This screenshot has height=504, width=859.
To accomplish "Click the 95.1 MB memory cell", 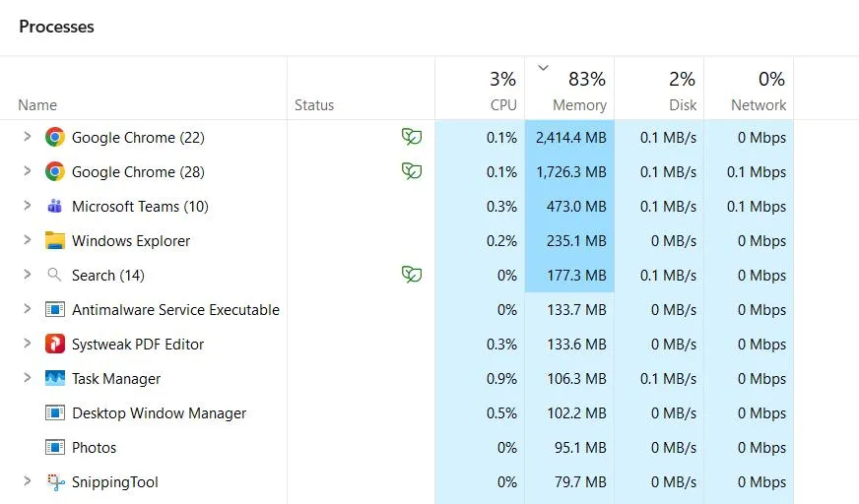I will point(569,448).
